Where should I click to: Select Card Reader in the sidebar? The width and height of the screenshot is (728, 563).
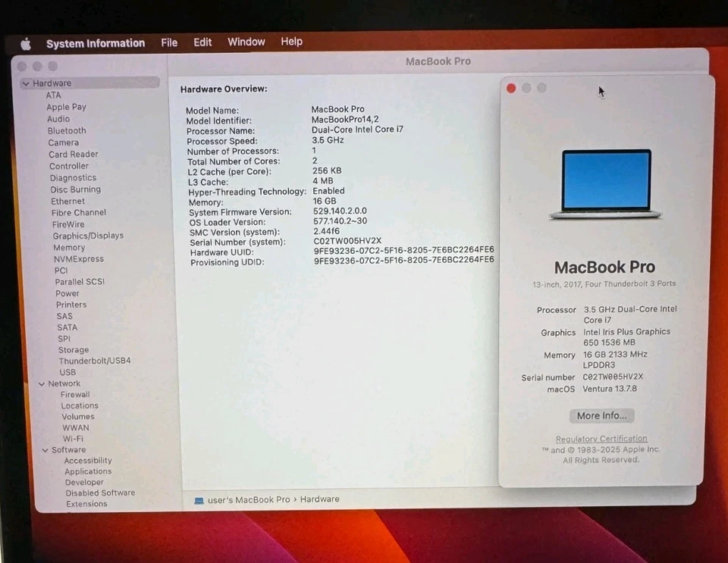tap(74, 155)
